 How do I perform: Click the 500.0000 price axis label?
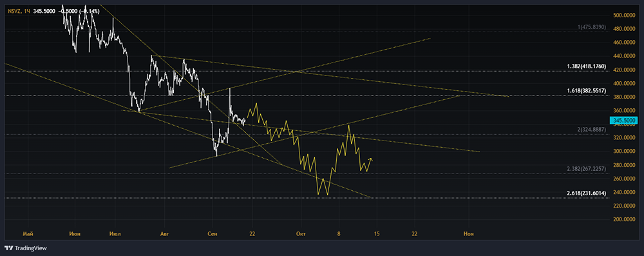pos(624,15)
